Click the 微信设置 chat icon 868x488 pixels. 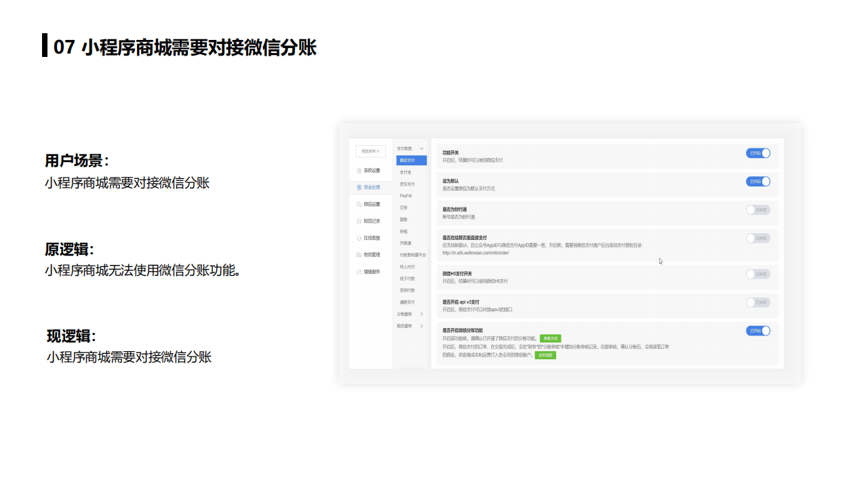point(359,204)
